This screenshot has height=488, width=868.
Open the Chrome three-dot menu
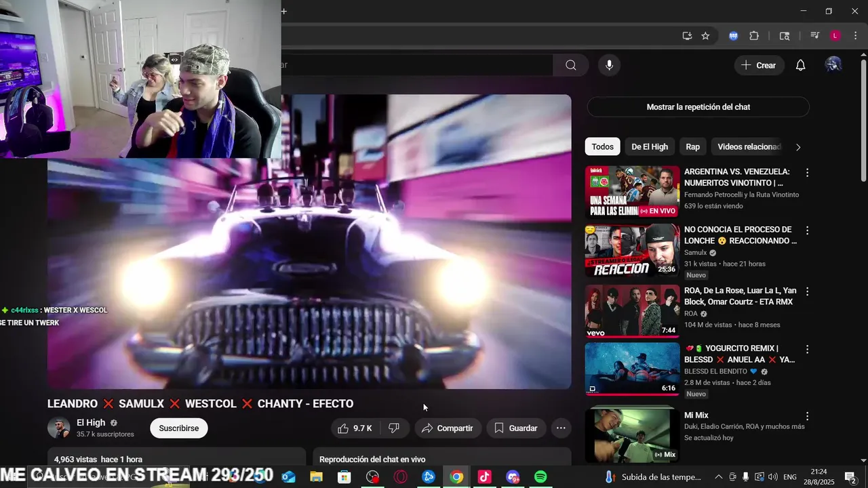tap(855, 36)
